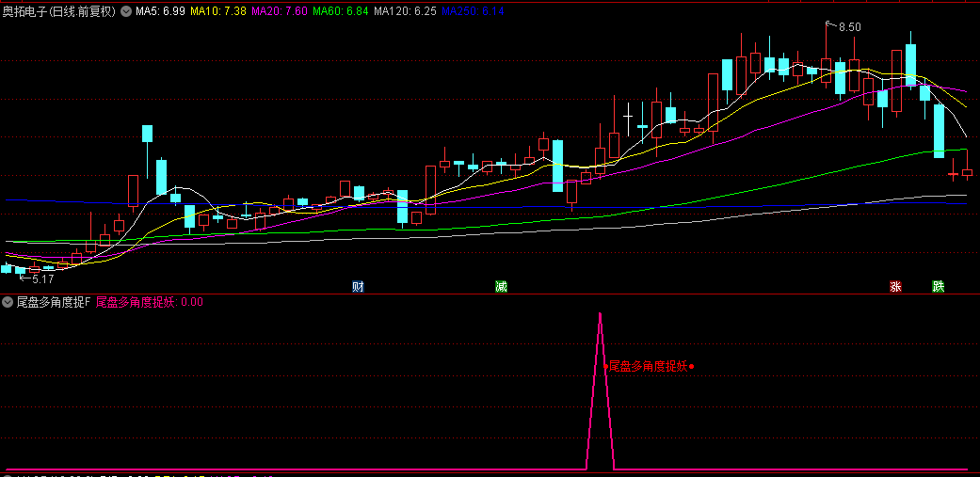The image size is (980, 477).
Task: Select the MA120: 6.25 label
Action: pos(406,11)
